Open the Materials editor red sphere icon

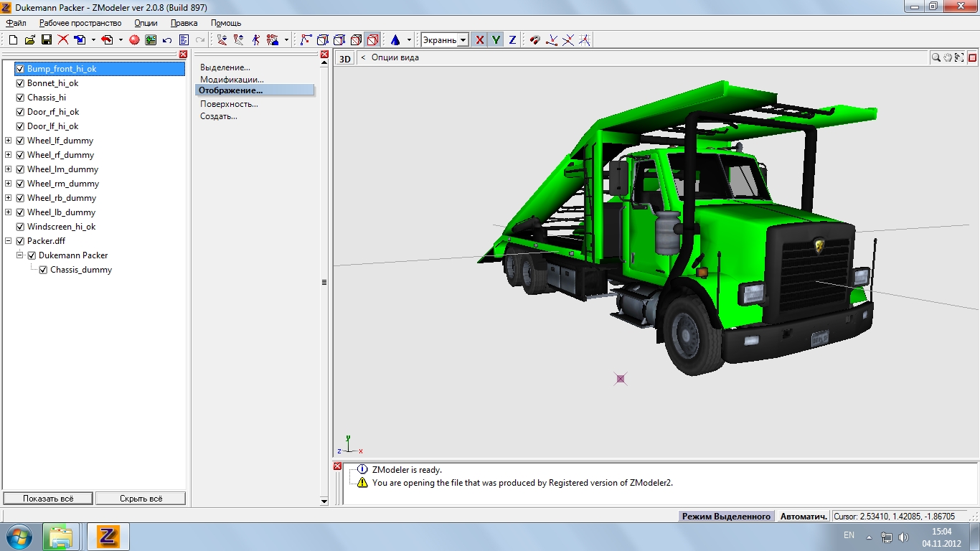(134, 40)
